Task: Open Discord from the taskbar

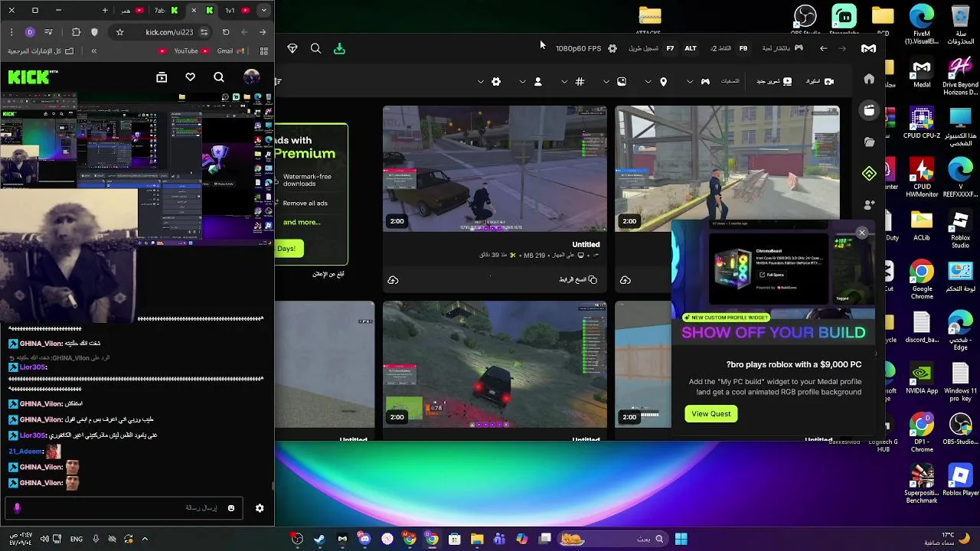Action: (364, 539)
